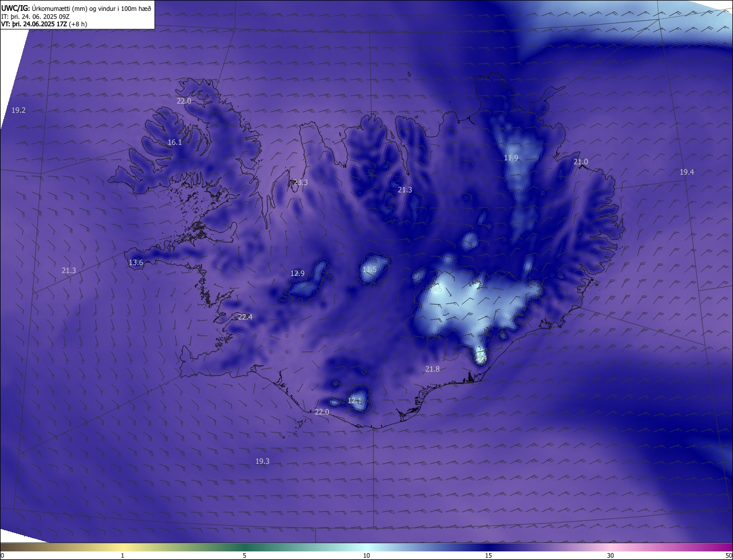
Task: Click the 12.9 value label
Action: point(297,274)
